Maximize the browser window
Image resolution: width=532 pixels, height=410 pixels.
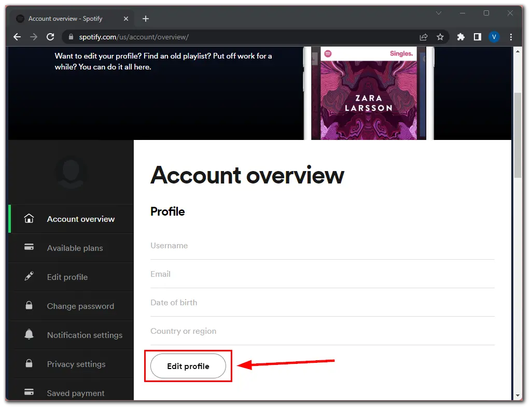coord(486,13)
